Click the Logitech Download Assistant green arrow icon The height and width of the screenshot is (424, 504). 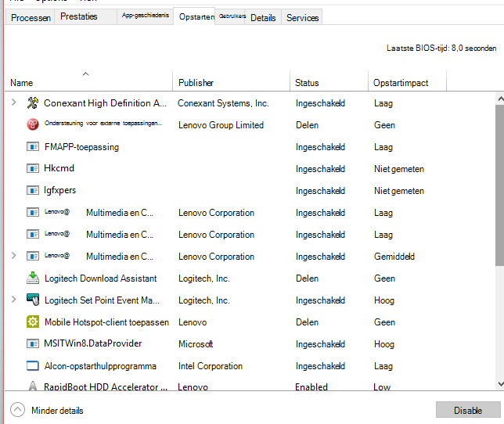(x=32, y=278)
